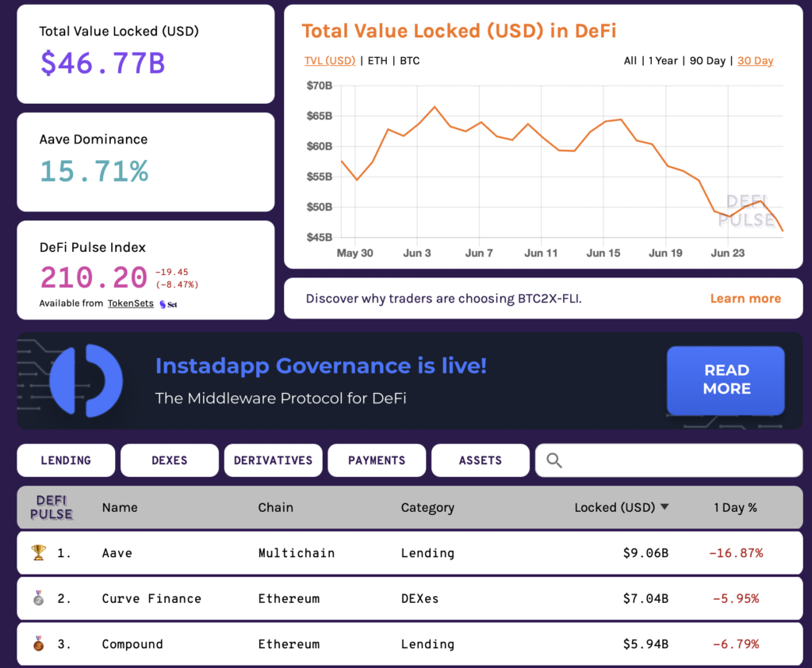Screen dimensions: 812x668
Task: Sort by Locked (USD) arrow
Action: (x=665, y=507)
